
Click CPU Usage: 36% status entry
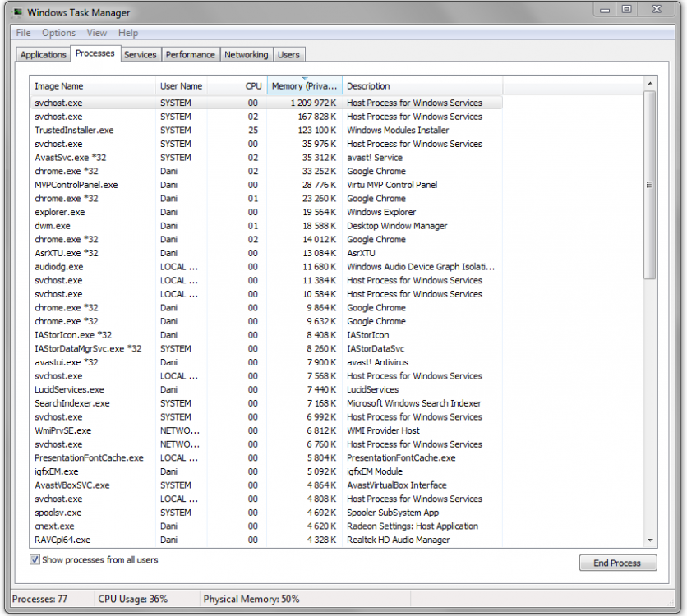click(133, 599)
